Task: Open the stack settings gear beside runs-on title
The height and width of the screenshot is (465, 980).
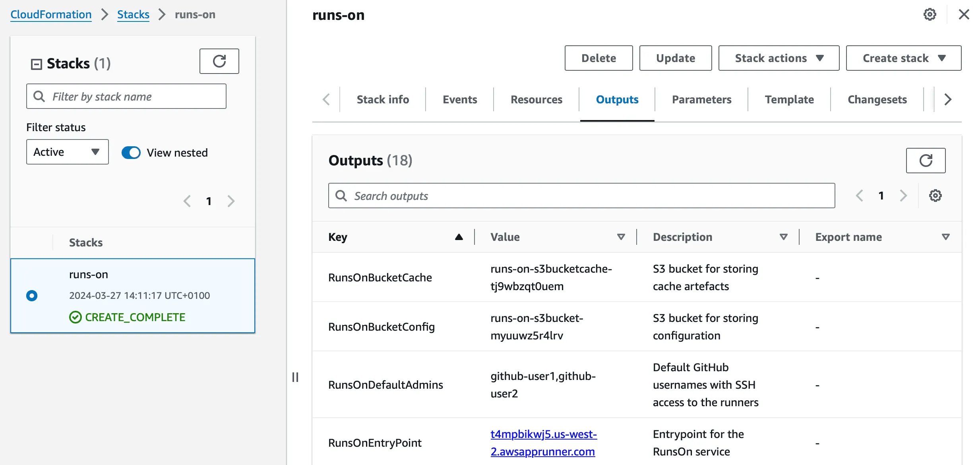Action: (930, 14)
